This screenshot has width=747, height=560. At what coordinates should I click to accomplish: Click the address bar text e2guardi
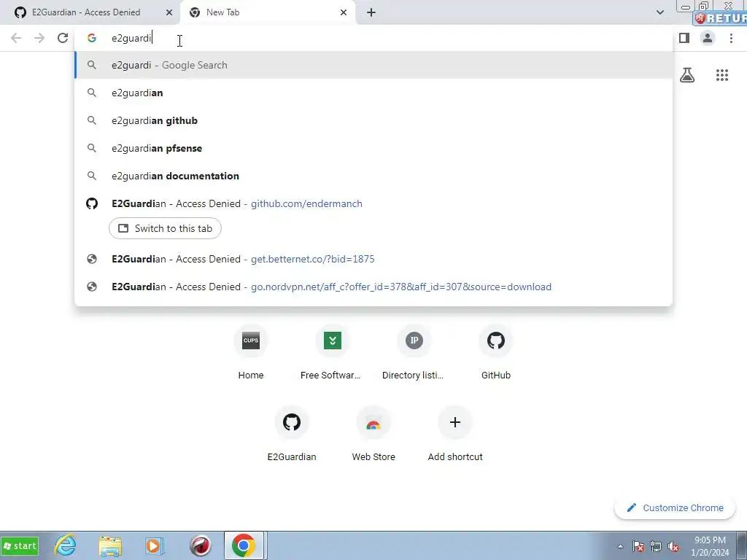click(131, 38)
